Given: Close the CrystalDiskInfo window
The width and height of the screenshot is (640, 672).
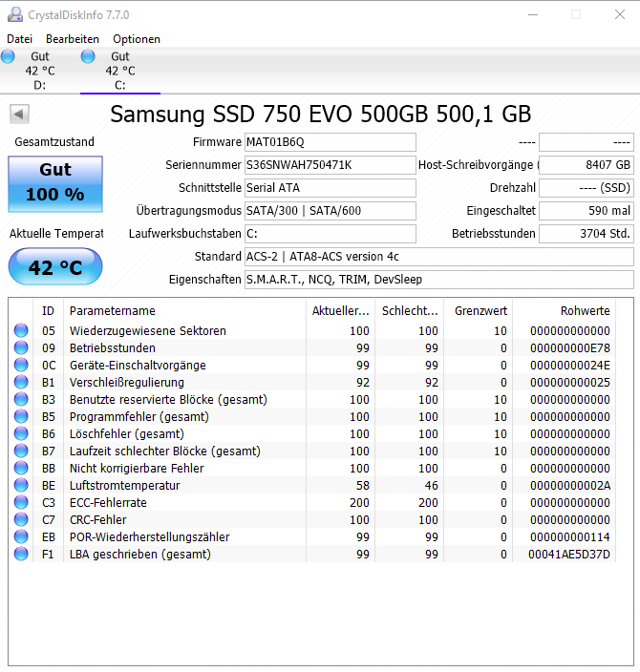Looking at the screenshot, I should [x=619, y=14].
